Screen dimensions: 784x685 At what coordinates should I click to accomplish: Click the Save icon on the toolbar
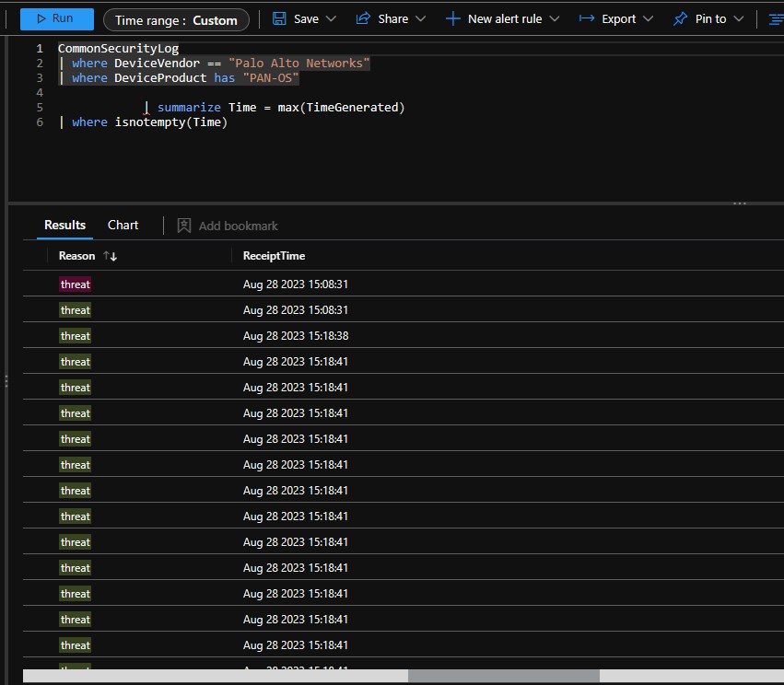click(x=277, y=18)
